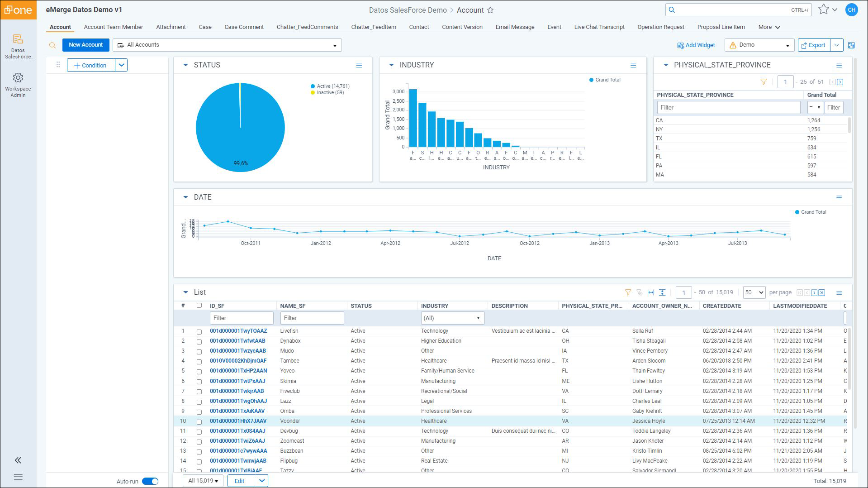Screen dimensions: 868x488
Task: Click the Datos SalesForce sidebar icon
Action: click(x=18, y=39)
